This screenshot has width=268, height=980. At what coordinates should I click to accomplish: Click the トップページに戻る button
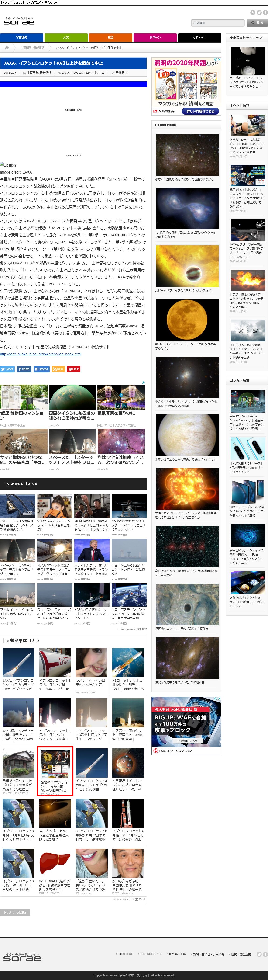coord(15,913)
